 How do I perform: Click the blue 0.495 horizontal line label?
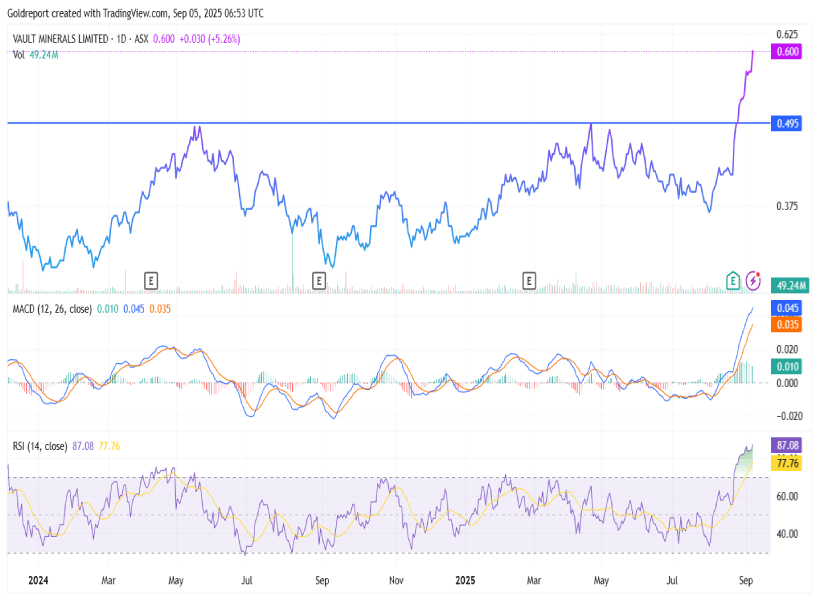(787, 123)
